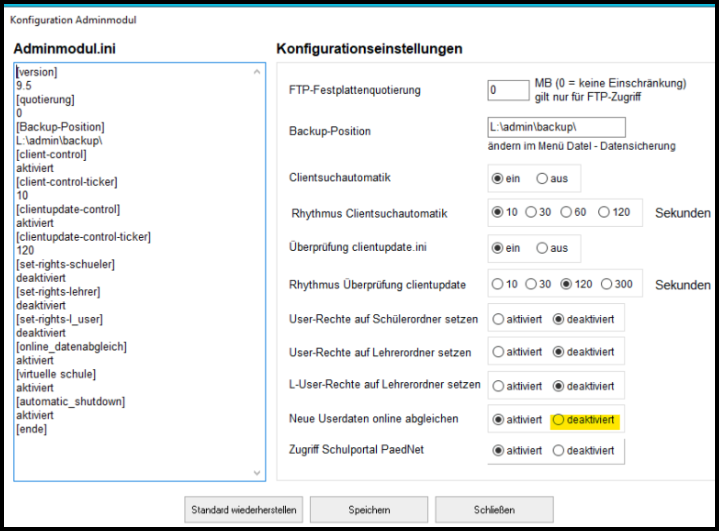Select 10 seconds for Rhythmus Überprüfung clientupdate

[498, 284]
